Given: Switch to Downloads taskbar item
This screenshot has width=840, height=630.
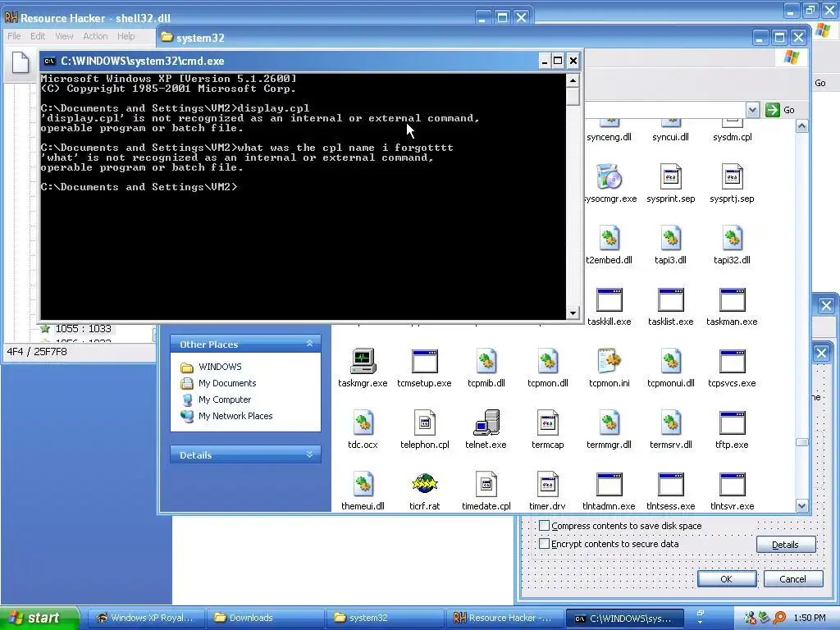Looking at the screenshot, I should click(x=265, y=618).
